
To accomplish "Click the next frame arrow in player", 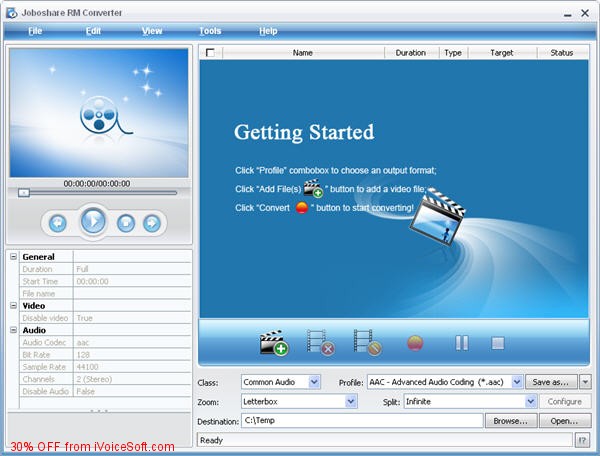I will pos(152,223).
